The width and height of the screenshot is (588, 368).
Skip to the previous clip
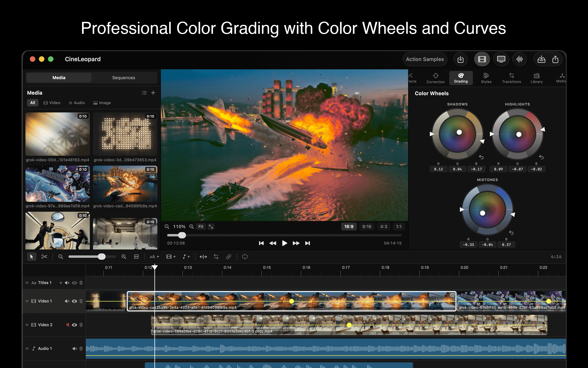261,243
